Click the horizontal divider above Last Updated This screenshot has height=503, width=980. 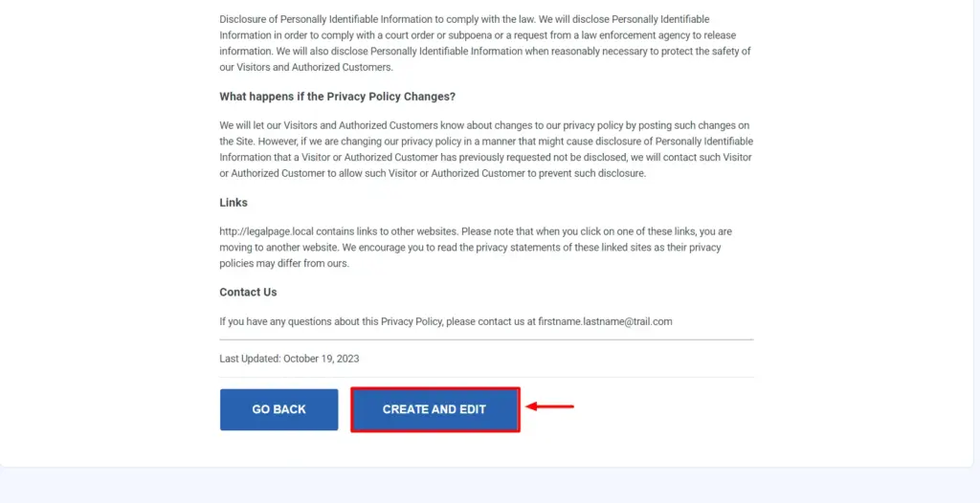(x=486, y=339)
